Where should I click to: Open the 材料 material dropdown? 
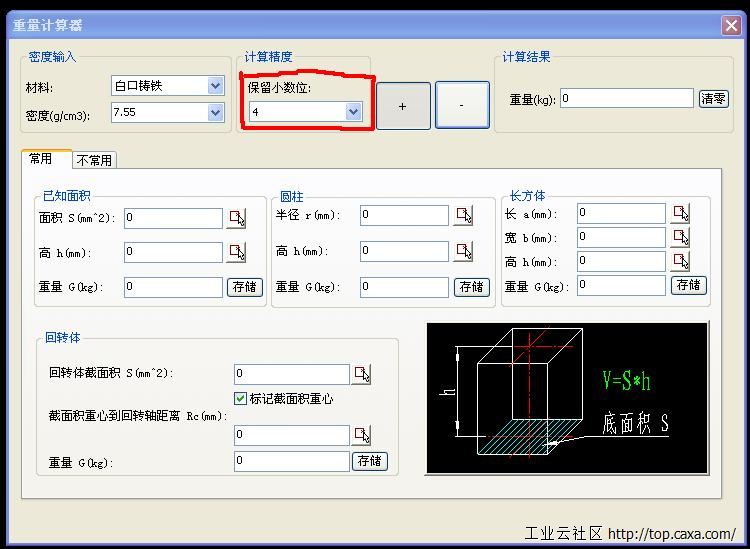coord(216,86)
